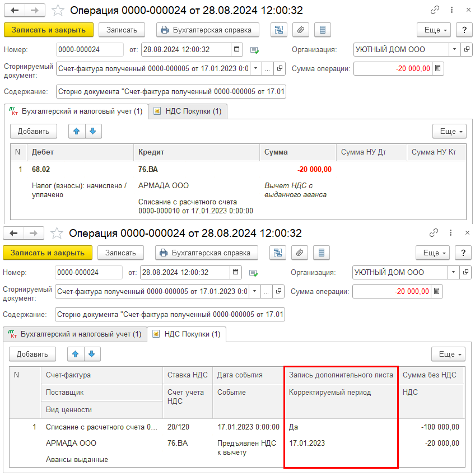
Task: Open organization УЮТНЫЙ ДОМ card, upper window
Action: pos(467,49)
